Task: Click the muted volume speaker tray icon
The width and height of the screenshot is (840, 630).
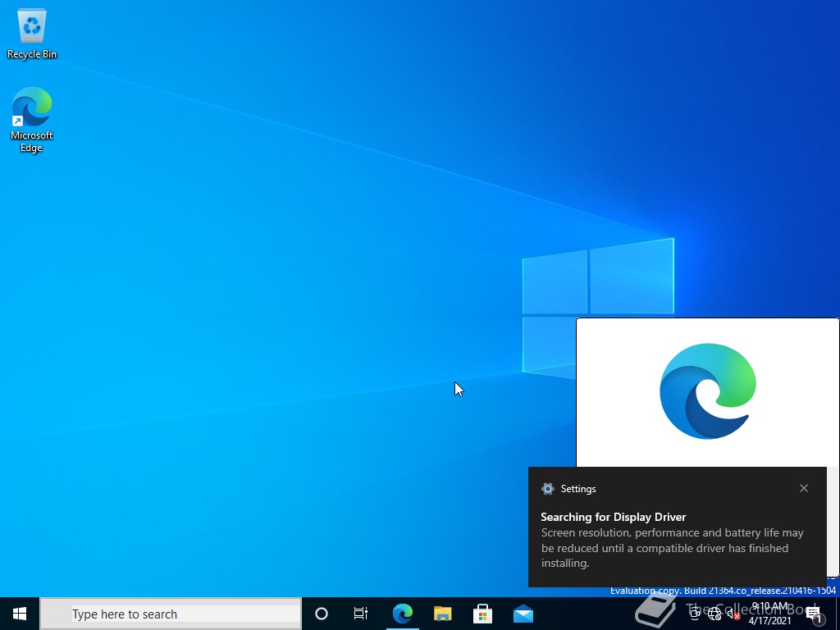Action: click(733, 614)
